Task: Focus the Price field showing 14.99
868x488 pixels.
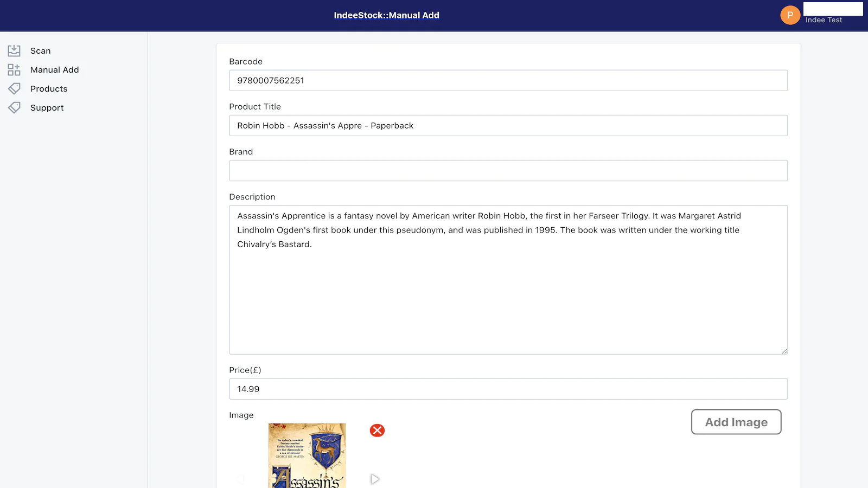Action: 508,389
